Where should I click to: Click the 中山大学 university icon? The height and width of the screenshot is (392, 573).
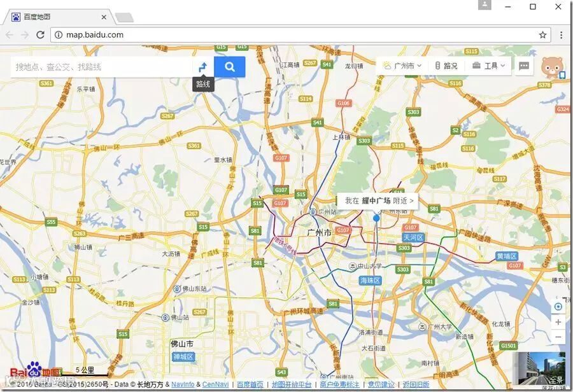click(x=352, y=266)
